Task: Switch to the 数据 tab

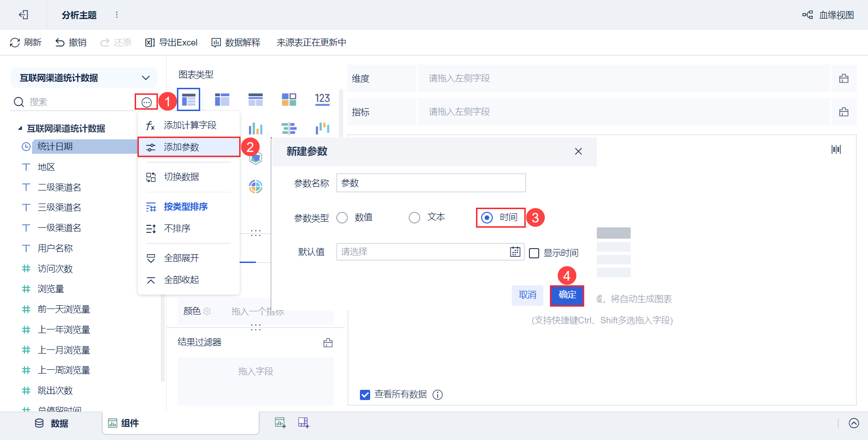Action: [52, 423]
